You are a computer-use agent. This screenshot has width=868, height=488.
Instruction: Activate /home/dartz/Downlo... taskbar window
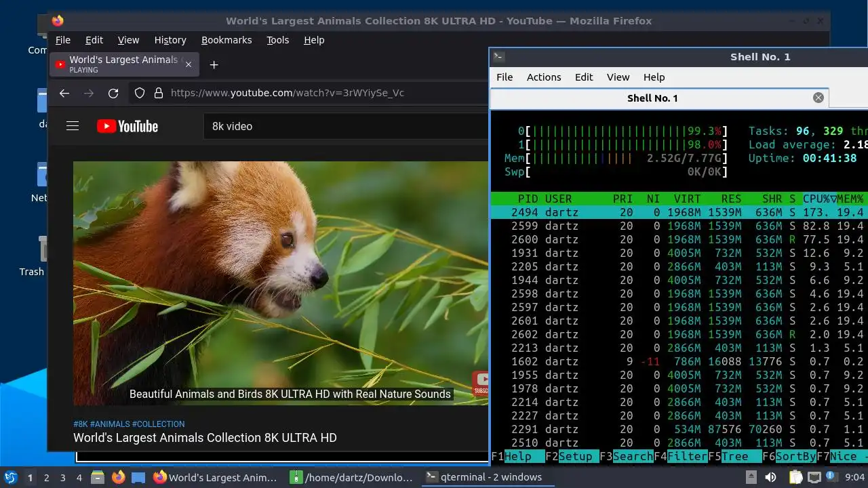(x=351, y=477)
